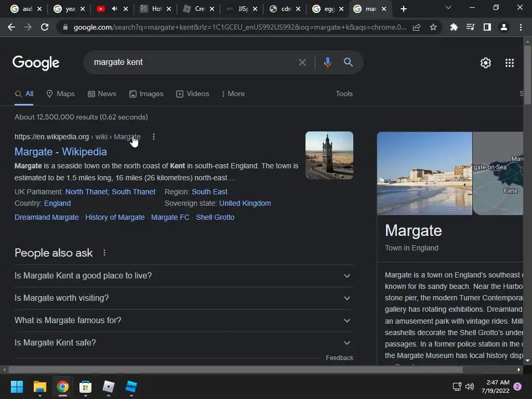Open Windows Start menu
This screenshot has width=532, height=399.
click(17, 387)
